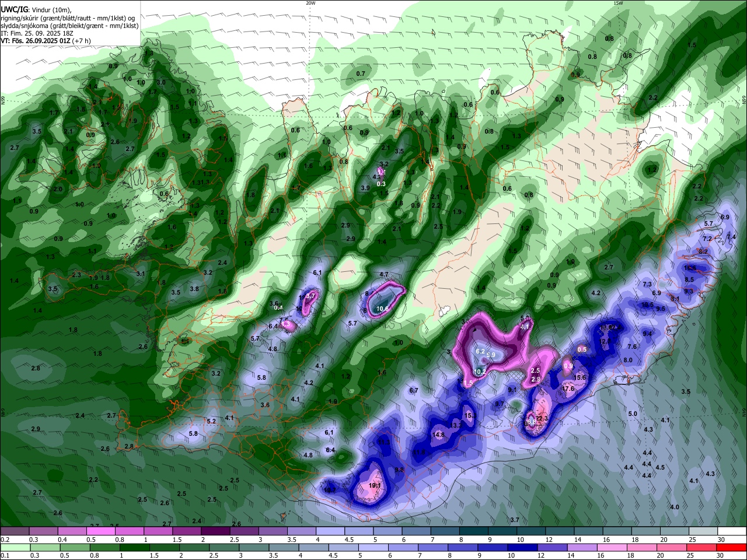747x560 pixels.
Task: Click the 15W longitude label at top
Action: point(618,3)
